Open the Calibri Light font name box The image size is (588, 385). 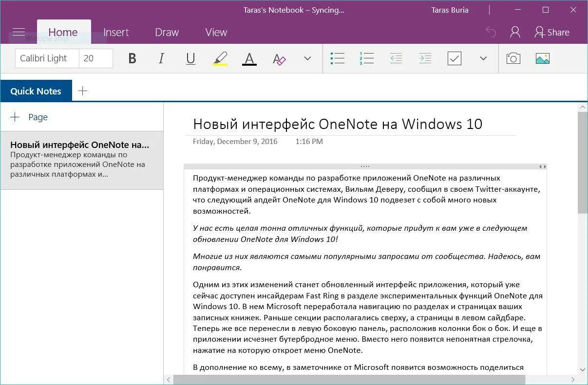tap(47, 58)
